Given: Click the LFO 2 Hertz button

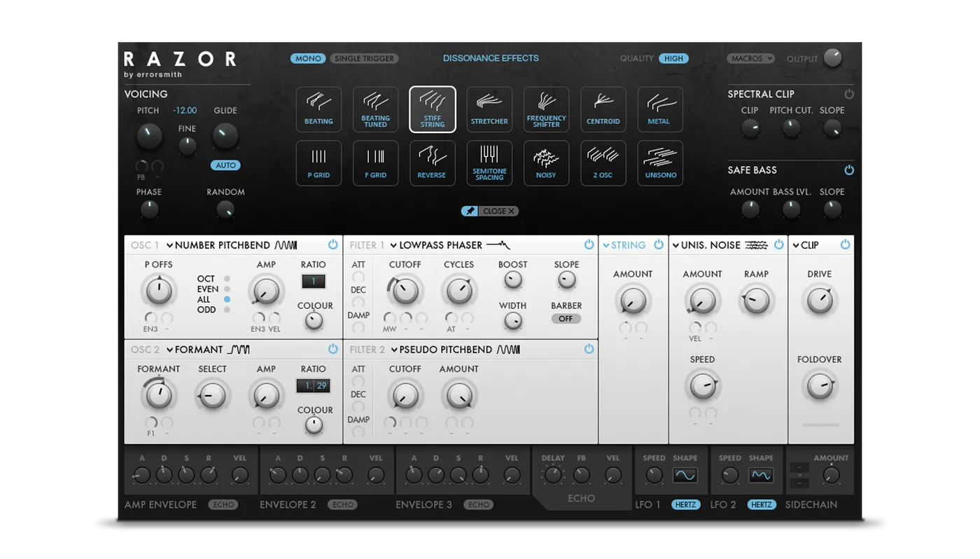Looking at the screenshot, I should coord(761,504).
